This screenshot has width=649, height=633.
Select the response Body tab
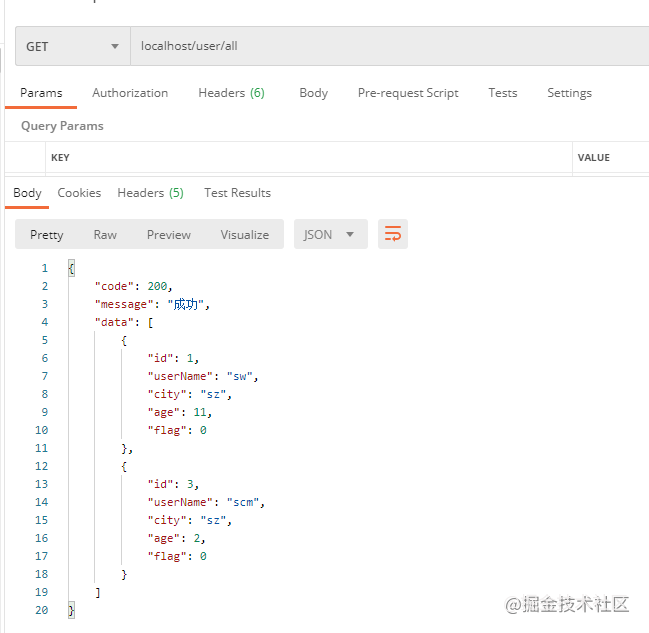(x=27, y=193)
